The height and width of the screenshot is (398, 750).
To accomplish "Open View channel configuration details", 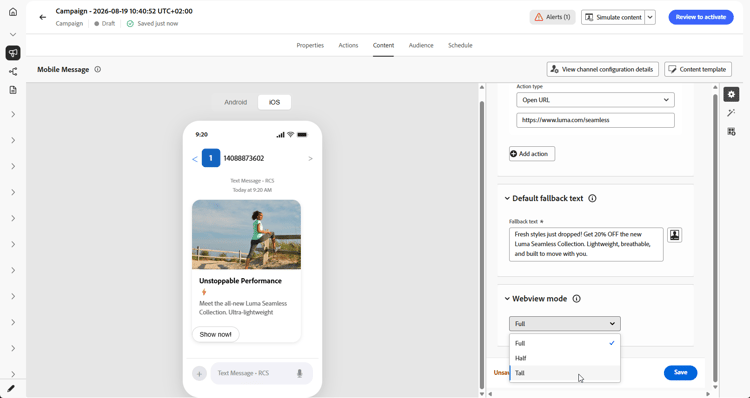I will pos(602,69).
